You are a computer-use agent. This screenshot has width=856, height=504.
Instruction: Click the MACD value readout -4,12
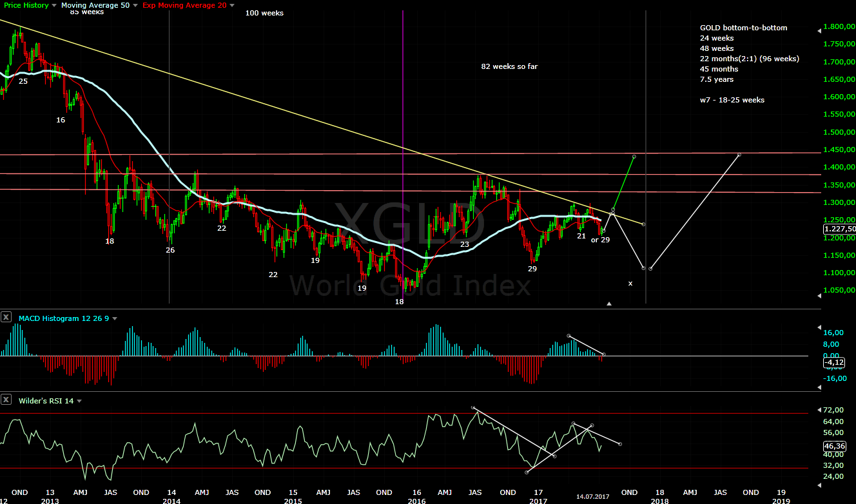pyautogui.click(x=833, y=363)
